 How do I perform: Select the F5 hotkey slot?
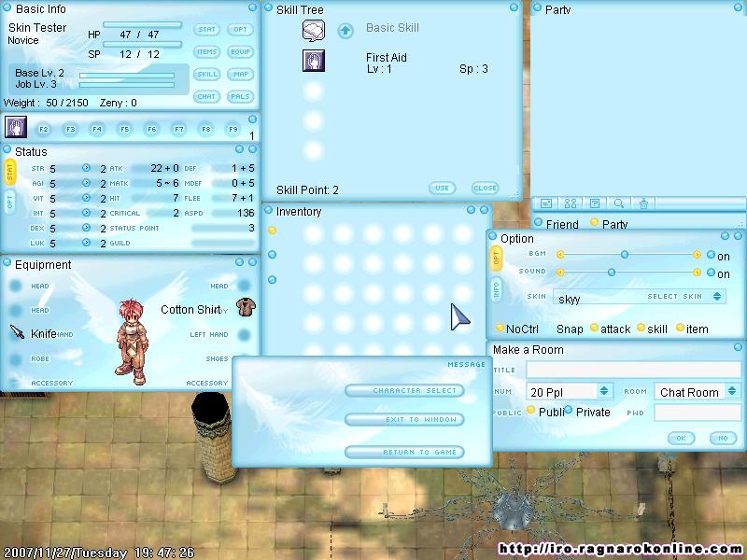pos(124,129)
